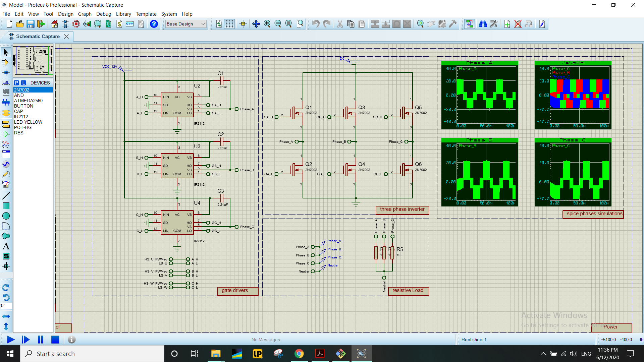Click the Virtual Instruments meter icon

(6, 184)
